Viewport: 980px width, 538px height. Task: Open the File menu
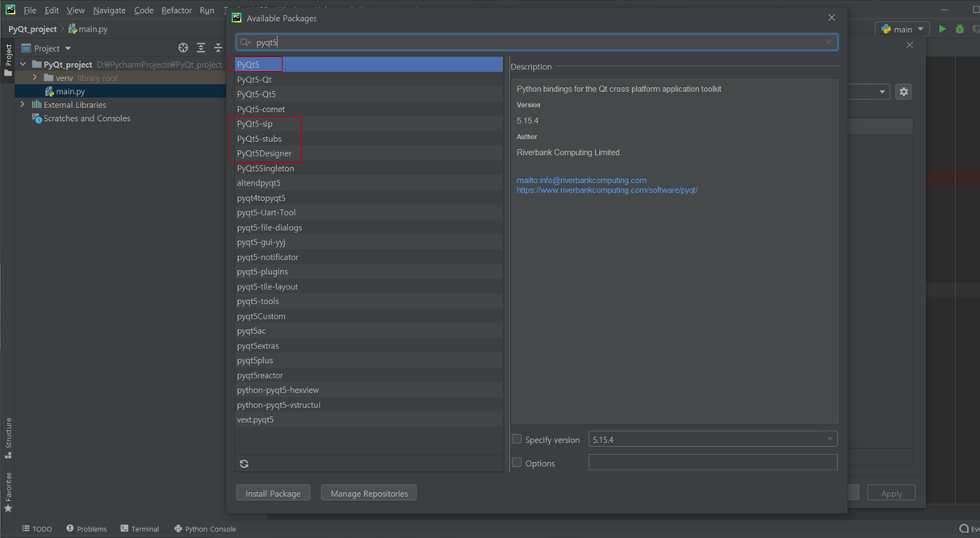(x=30, y=10)
